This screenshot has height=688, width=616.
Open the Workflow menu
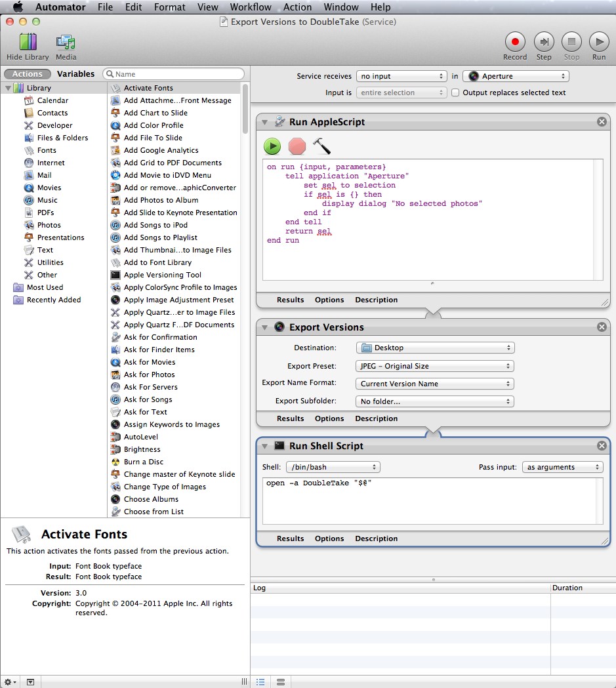[251, 7]
